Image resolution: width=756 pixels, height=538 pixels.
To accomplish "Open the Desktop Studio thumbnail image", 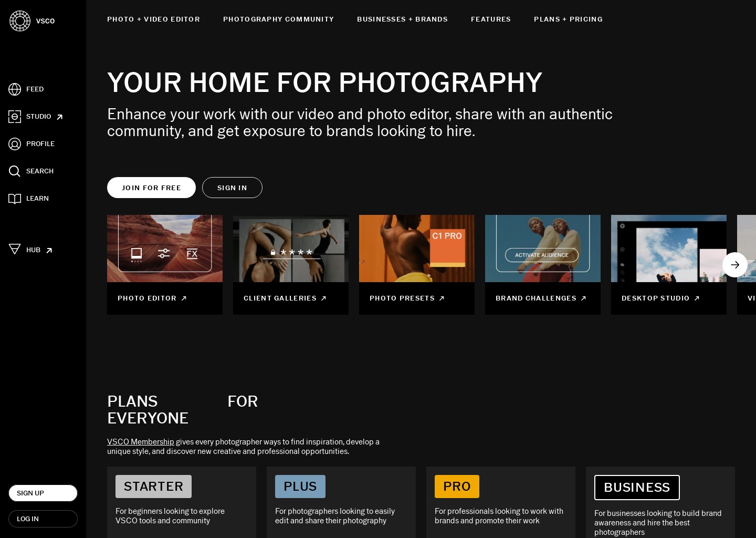I will coord(669,249).
